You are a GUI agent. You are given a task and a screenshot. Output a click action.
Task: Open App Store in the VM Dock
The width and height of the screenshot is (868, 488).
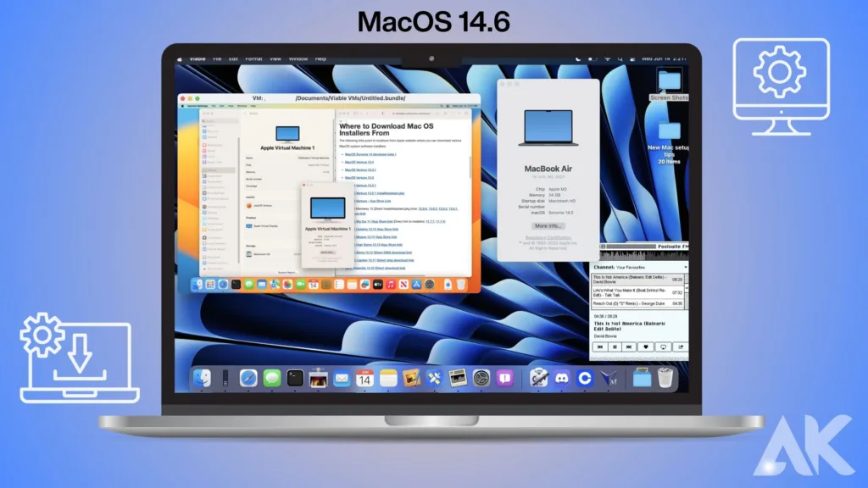pos(416,285)
